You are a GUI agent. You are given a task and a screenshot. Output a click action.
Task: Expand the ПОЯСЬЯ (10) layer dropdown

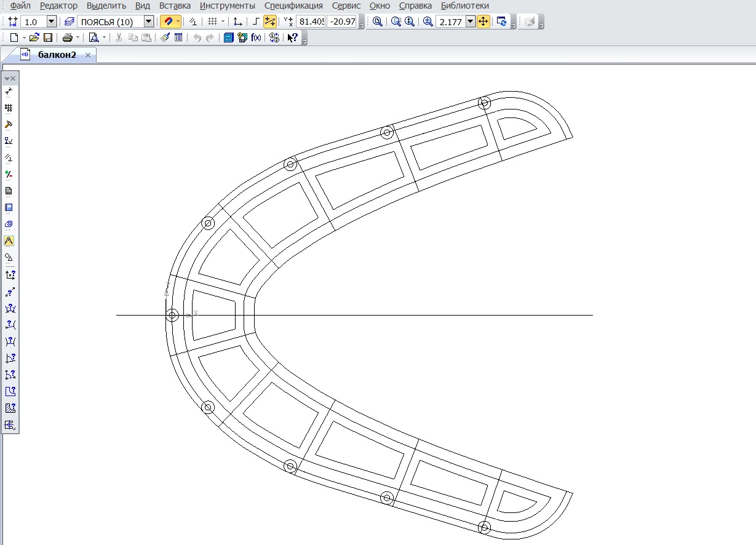(x=148, y=22)
